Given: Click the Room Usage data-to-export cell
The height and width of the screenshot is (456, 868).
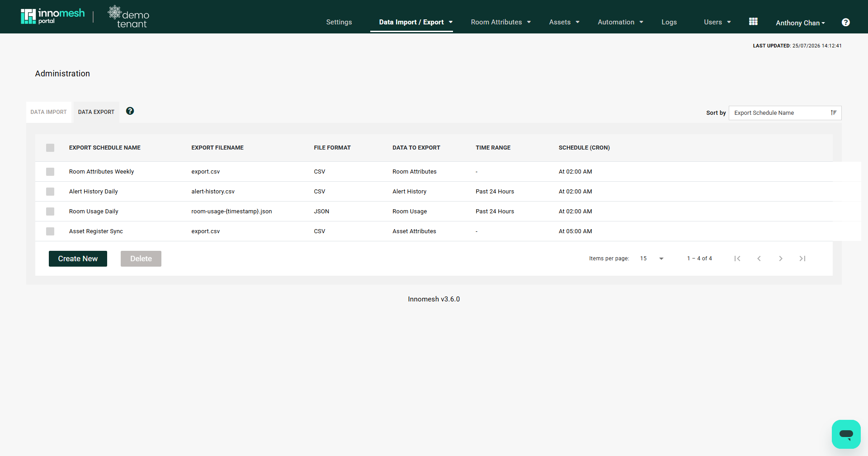Looking at the screenshot, I should (410, 212).
